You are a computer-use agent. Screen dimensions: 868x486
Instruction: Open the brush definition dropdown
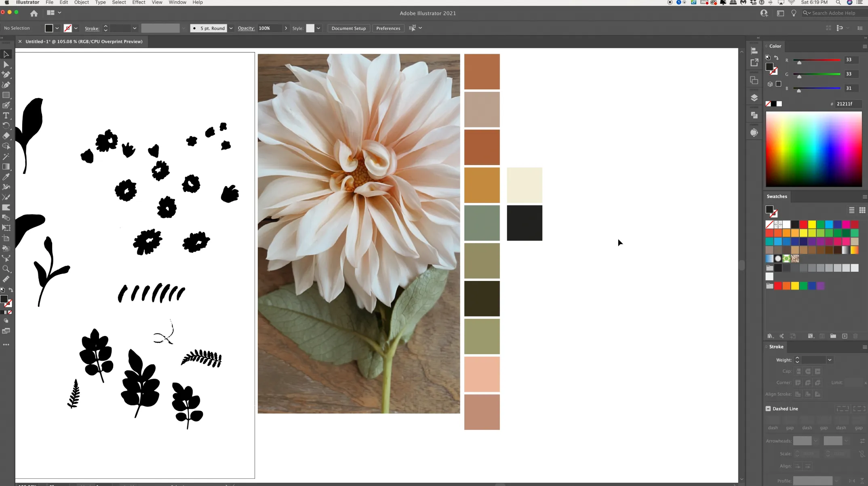click(x=231, y=28)
